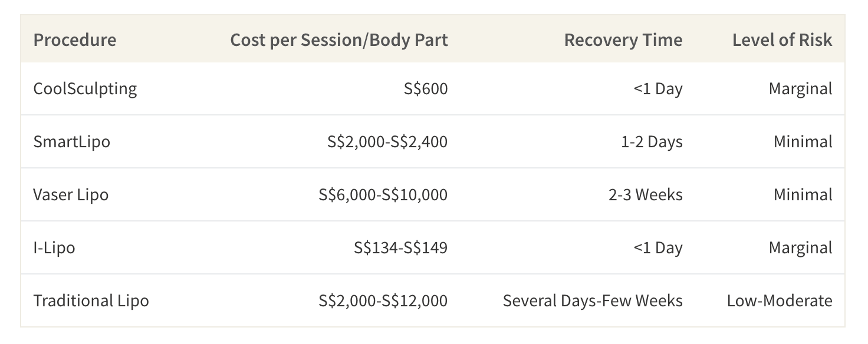
Task: Click the 2-3 Weeks recovery time
Action: click(x=646, y=195)
